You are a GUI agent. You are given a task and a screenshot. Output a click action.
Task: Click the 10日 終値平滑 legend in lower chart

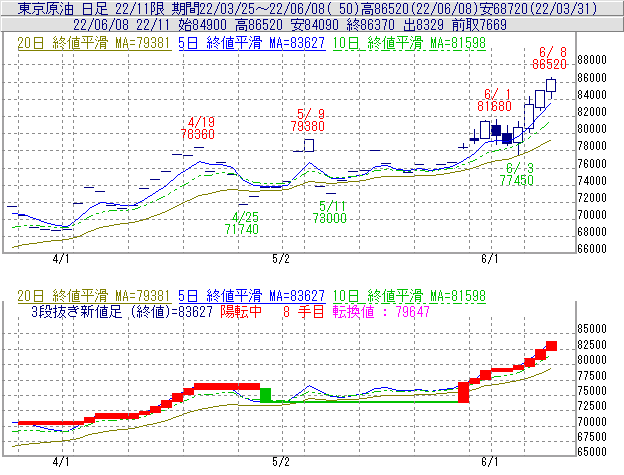pos(409,296)
